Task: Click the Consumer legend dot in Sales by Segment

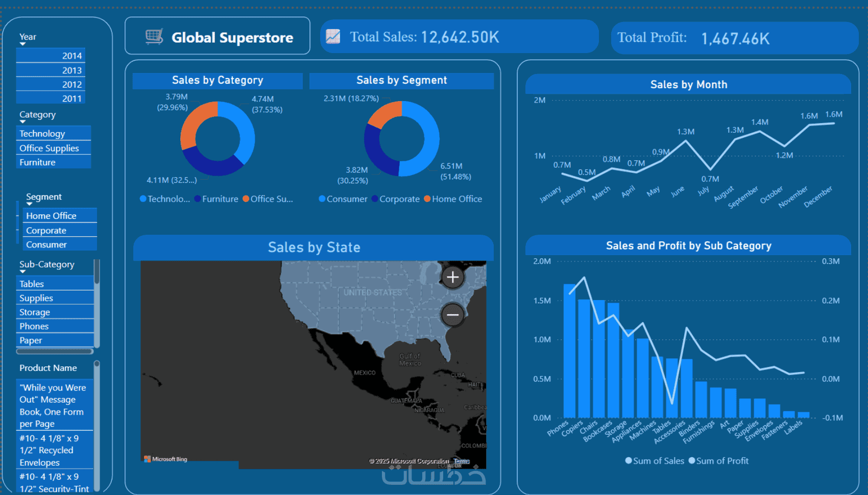Action: 322,199
